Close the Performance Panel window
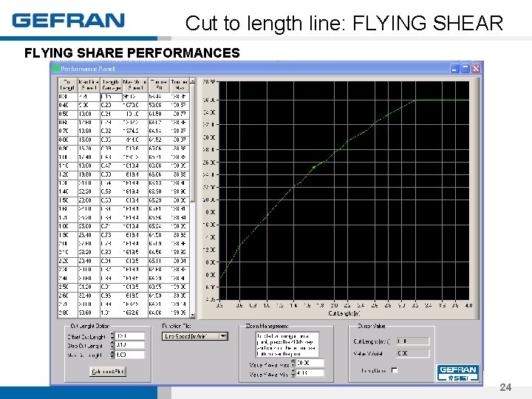 click(x=476, y=69)
